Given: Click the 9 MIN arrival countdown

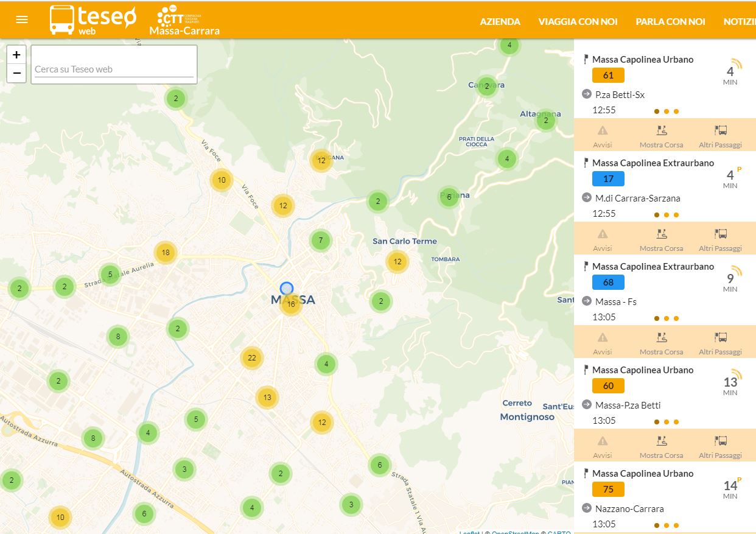Looking at the screenshot, I should click(x=730, y=282).
